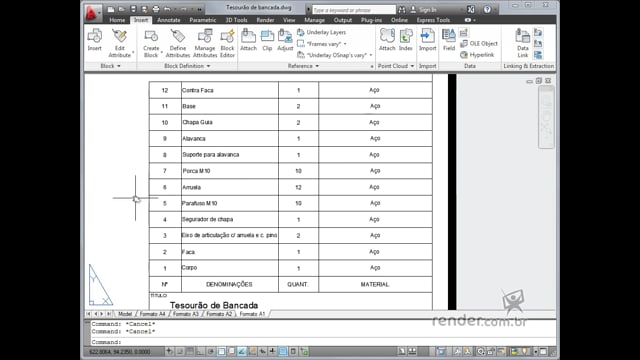Select the Adjust reference tool
Viewport: 640px width, 360px height.
pos(285,40)
